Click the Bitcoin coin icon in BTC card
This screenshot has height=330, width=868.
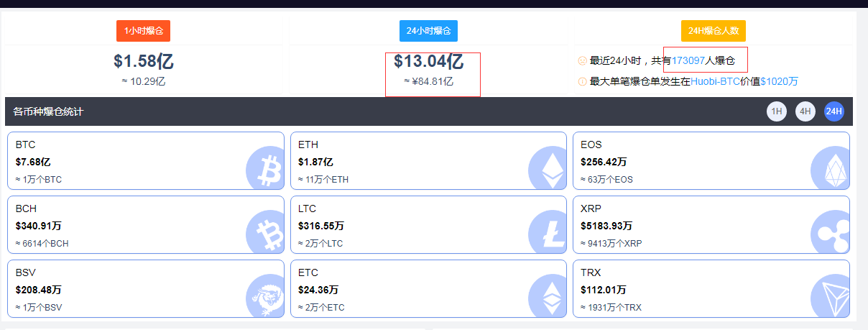pyautogui.click(x=265, y=170)
